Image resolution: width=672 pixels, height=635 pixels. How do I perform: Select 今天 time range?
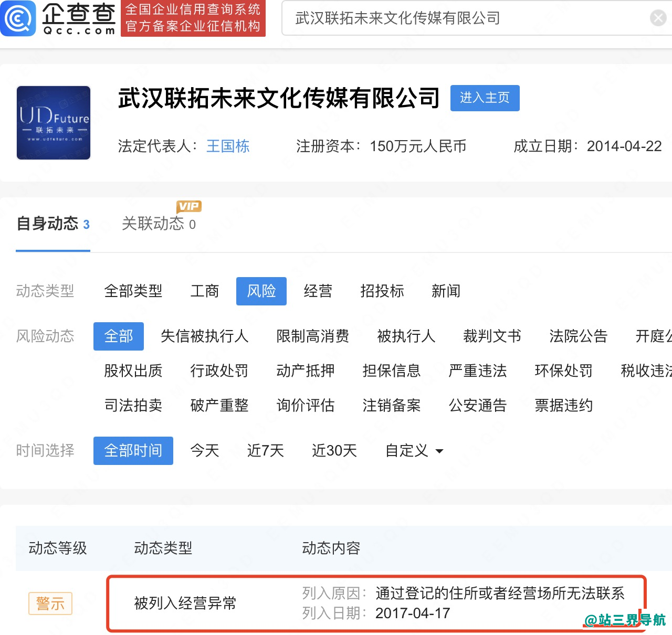coord(205,450)
